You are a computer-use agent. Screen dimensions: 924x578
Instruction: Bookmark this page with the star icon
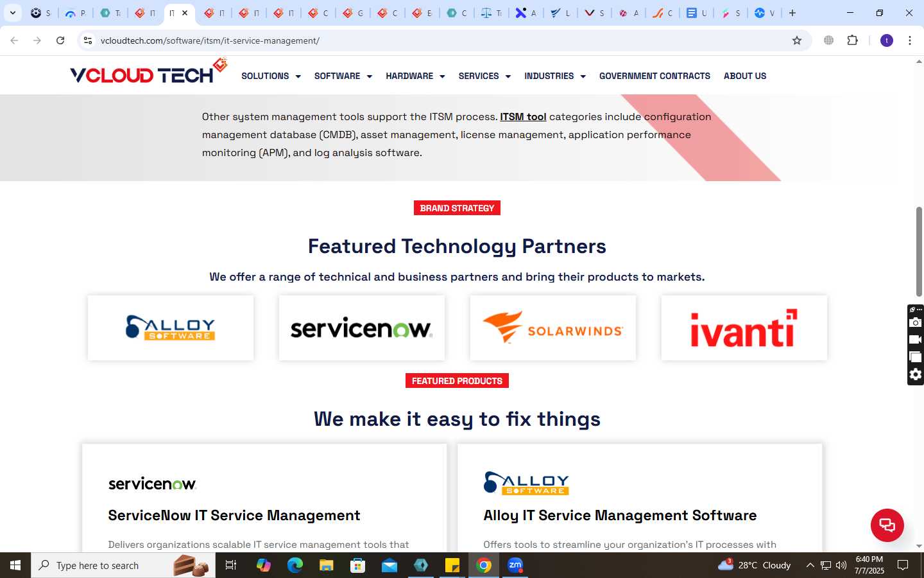[x=797, y=40]
